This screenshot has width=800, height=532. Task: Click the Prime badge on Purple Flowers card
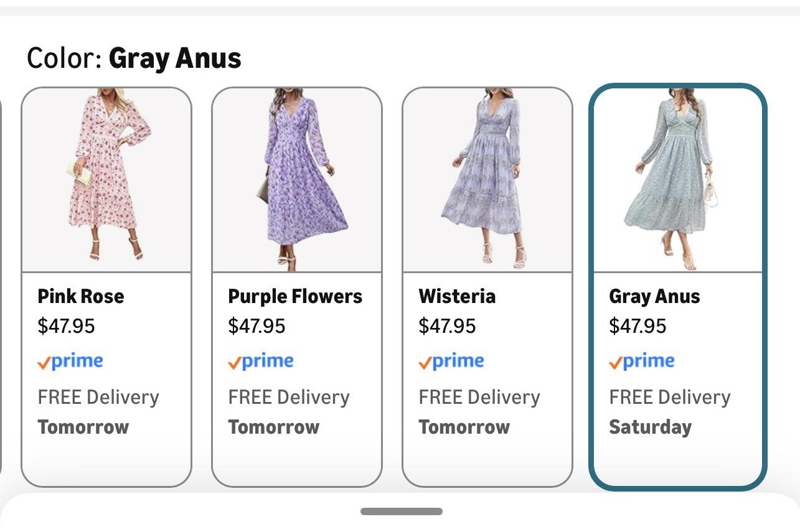(261, 362)
